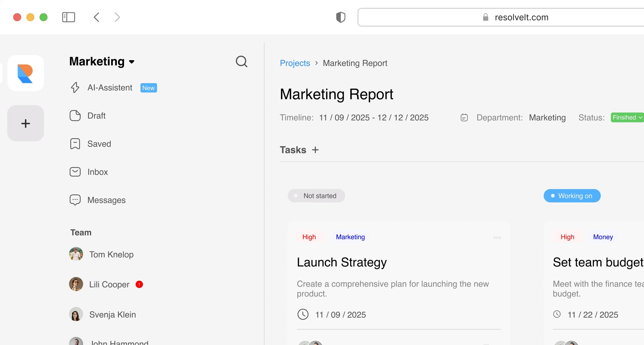Click the ResolveIt workspace logo
644x345 pixels.
click(x=26, y=73)
